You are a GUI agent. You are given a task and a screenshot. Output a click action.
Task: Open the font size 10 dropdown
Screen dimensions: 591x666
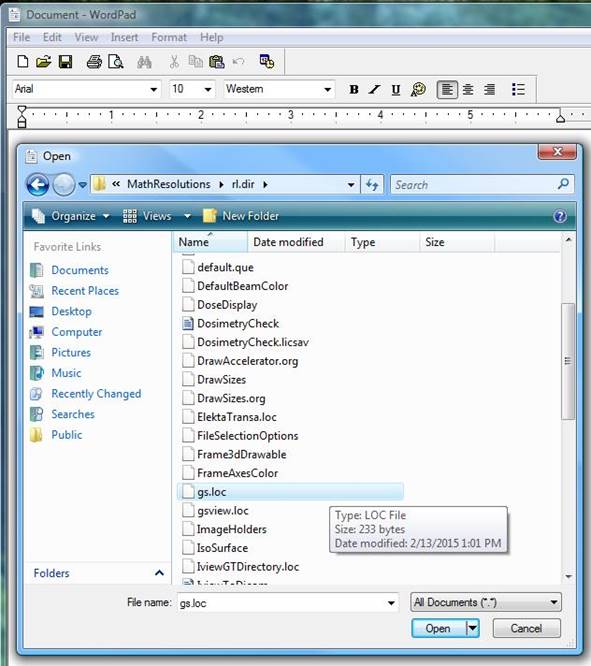click(208, 90)
